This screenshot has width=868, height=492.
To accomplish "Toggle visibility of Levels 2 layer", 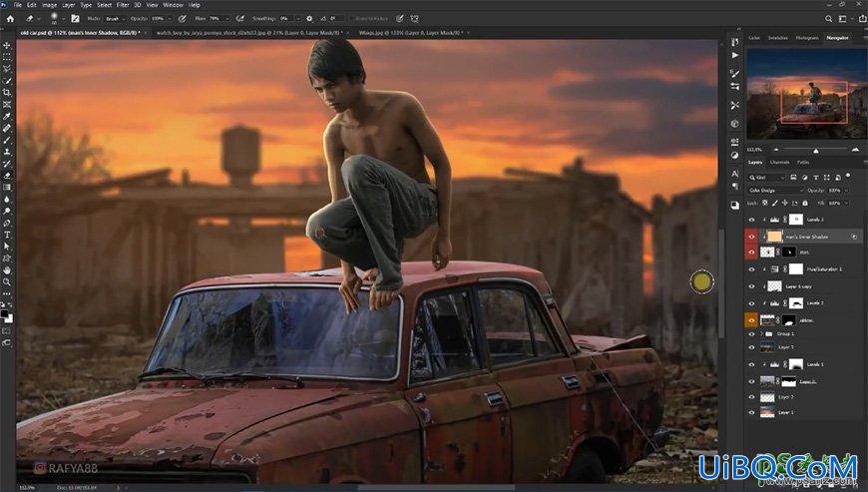I will click(751, 303).
